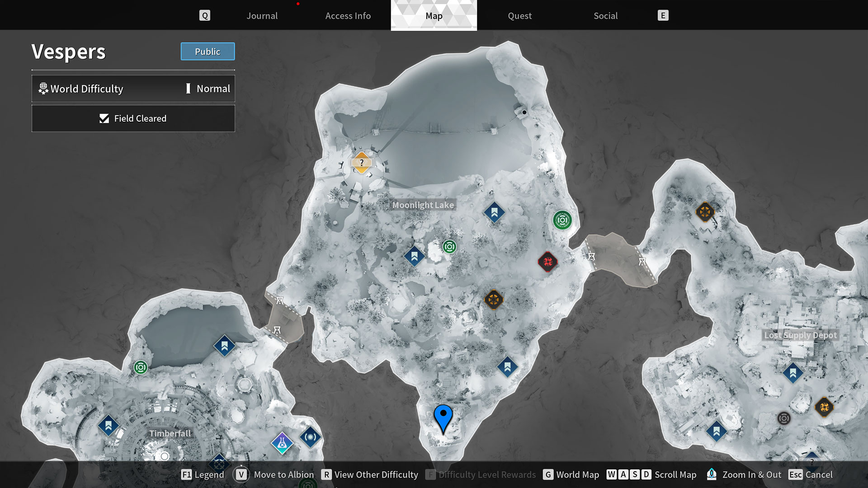Adjust the World Difficulty Normal slider
868x488 pixels.
pyautogui.click(x=189, y=89)
